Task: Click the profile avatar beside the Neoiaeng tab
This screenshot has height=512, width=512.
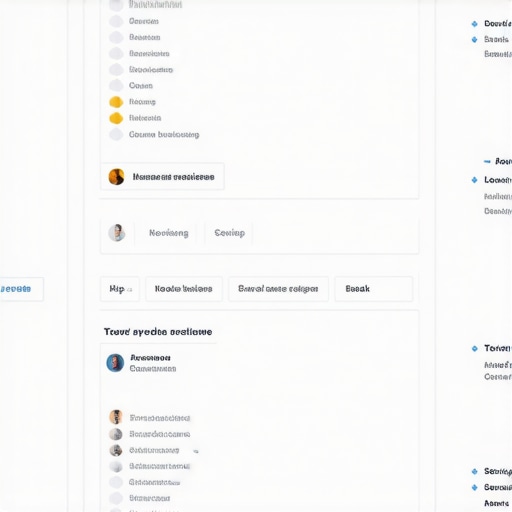Action: (x=117, y=233)
